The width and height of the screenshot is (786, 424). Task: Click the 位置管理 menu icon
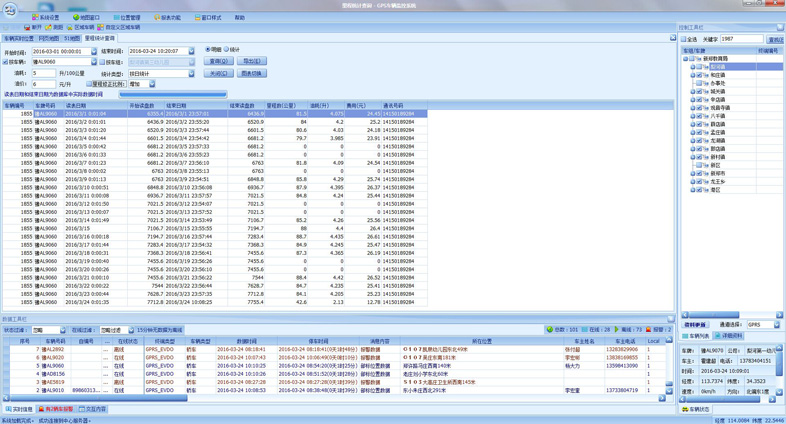tap(115, 18)
